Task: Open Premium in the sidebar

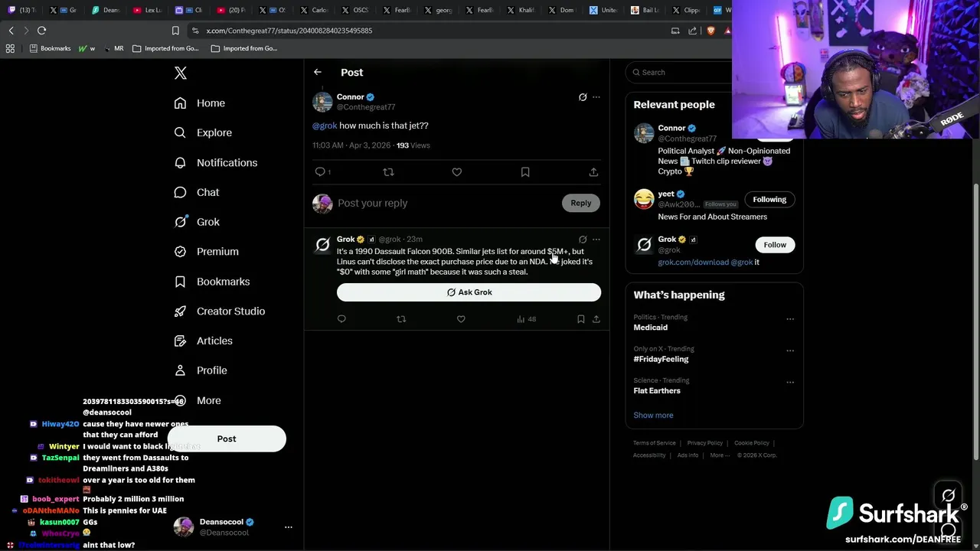Action: (x=206, y=252)
